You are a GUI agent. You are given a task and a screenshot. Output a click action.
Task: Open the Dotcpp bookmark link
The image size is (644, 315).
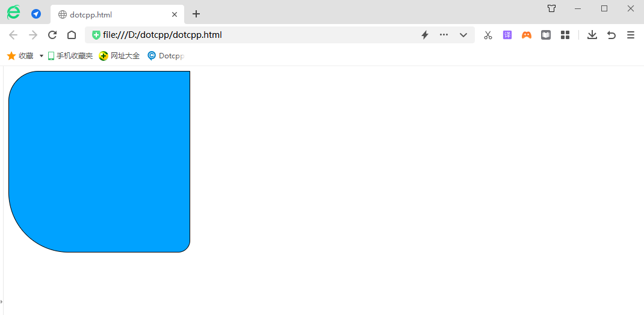(x=166, y=56)
